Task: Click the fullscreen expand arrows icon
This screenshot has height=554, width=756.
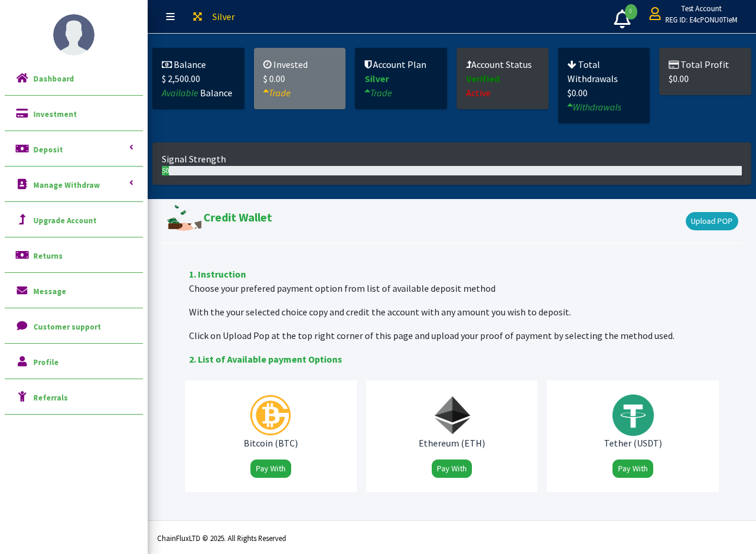Action: [x=198, y=17]
